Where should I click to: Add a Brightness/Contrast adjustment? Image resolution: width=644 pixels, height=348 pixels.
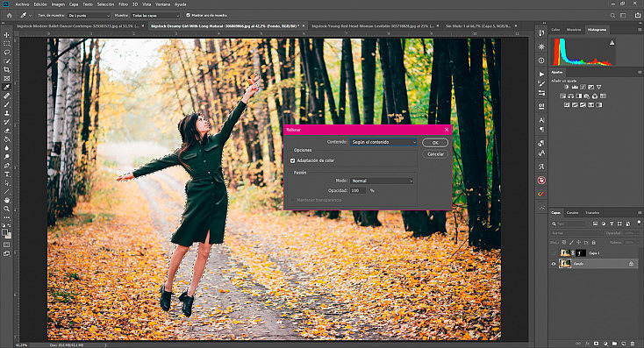pos(567,87)
